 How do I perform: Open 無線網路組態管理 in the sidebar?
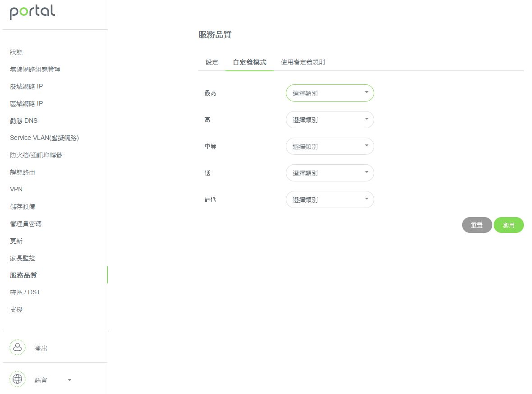35,70
